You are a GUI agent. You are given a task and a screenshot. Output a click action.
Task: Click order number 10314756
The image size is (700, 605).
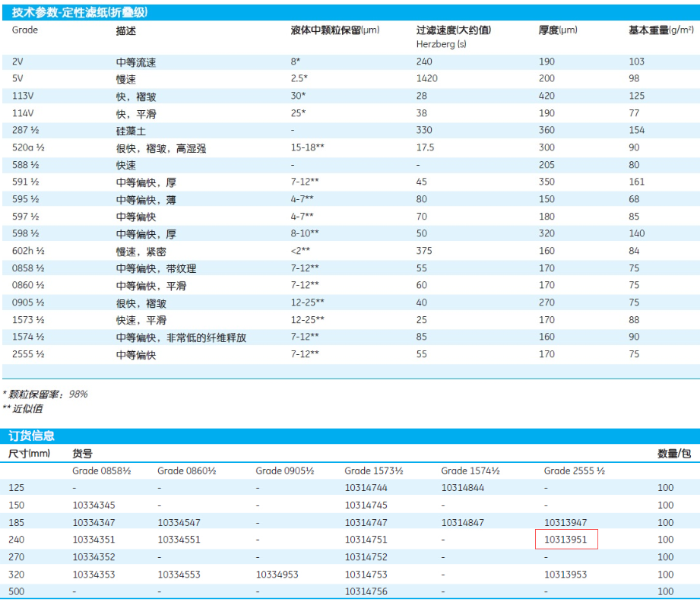click(366, 591)
